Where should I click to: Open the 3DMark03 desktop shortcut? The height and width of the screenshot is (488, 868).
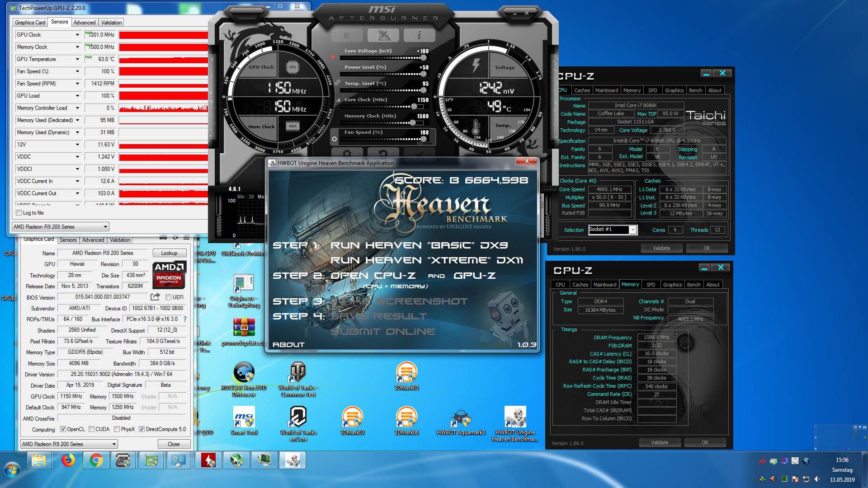(352, 421)
